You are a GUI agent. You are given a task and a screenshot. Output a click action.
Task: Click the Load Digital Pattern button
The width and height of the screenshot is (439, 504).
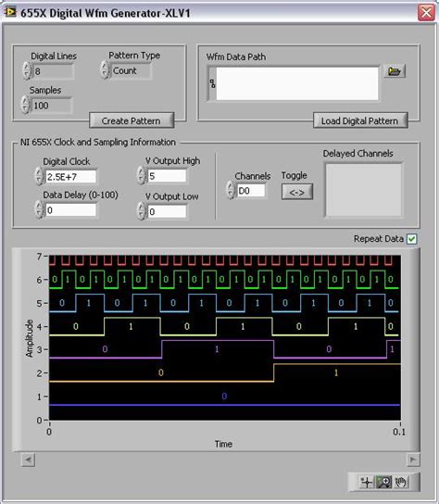click(x=360, y=120)
